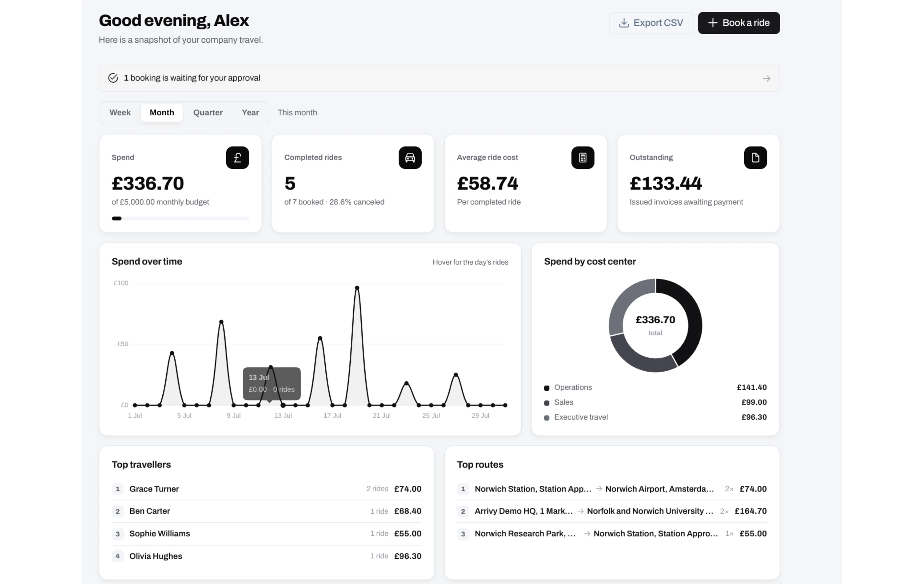Viewport: 924px width, 584px height.
Task: Click the plus icon in Book a ride
Action: (712, 23)
